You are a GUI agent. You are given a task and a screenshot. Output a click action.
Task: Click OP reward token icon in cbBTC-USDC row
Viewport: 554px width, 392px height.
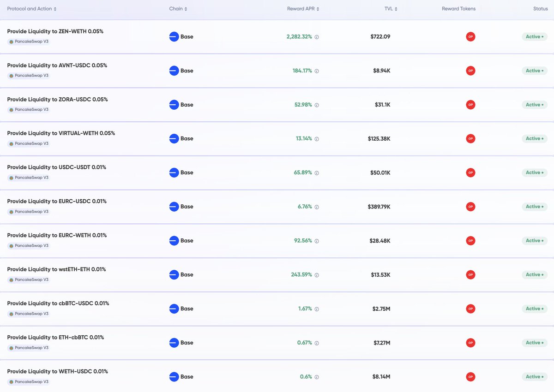(470, 309)
